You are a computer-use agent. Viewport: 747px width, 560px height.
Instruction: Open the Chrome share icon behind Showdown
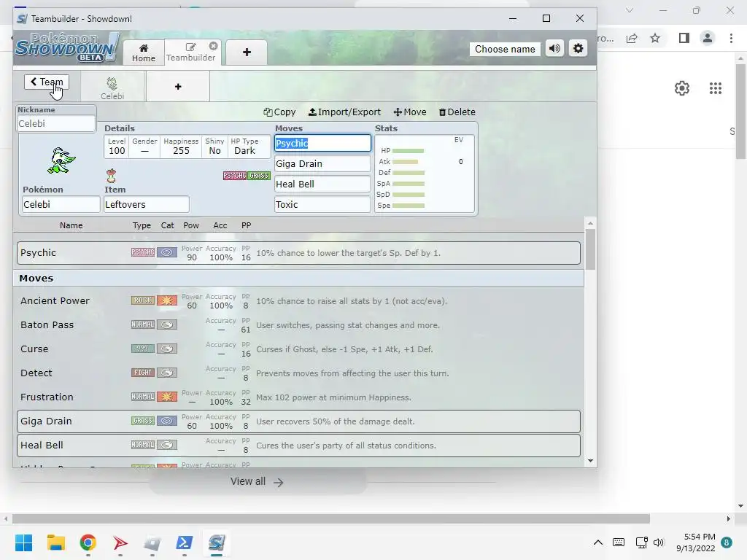coord(632,39)
